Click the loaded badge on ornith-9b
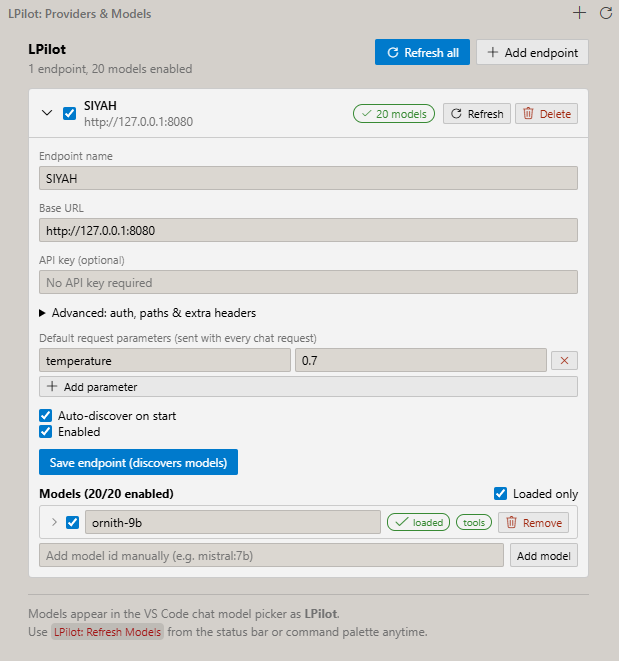The image size is (619, 661). tap(418, 522)
